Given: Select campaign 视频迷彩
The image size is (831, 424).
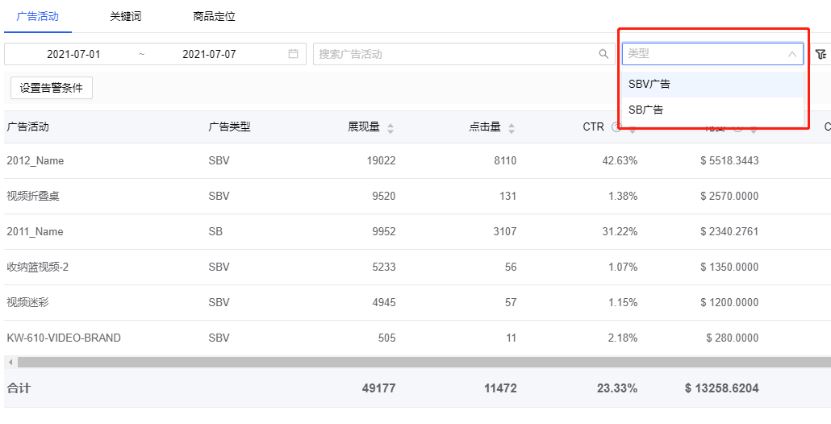Looking at the screenshot, I should (x=28, y=303).
